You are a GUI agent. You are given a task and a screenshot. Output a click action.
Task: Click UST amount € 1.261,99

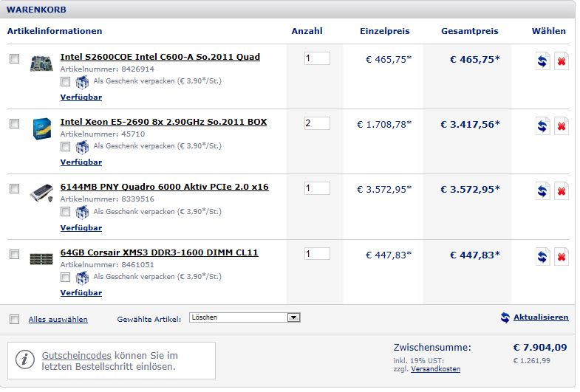point(531,361)
